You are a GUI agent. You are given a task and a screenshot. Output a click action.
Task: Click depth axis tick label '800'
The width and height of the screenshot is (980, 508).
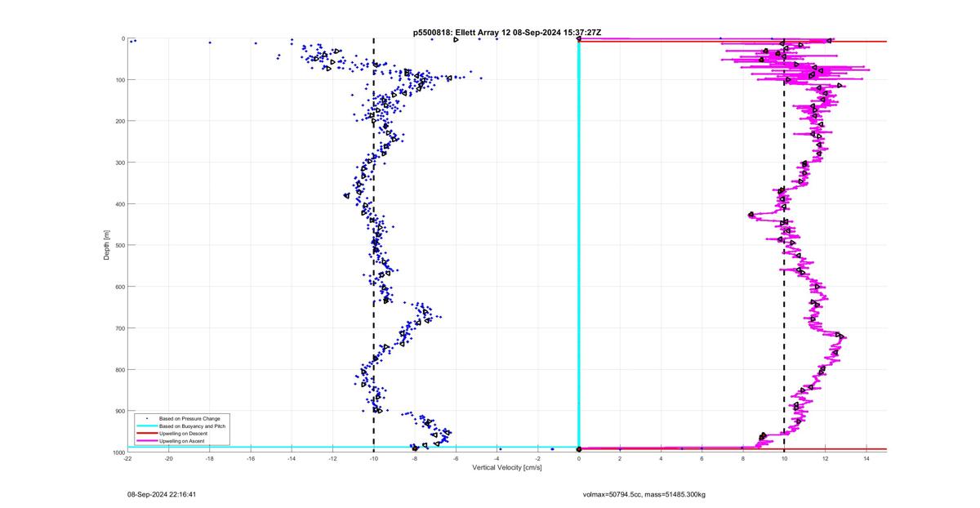tap(120, 369)
